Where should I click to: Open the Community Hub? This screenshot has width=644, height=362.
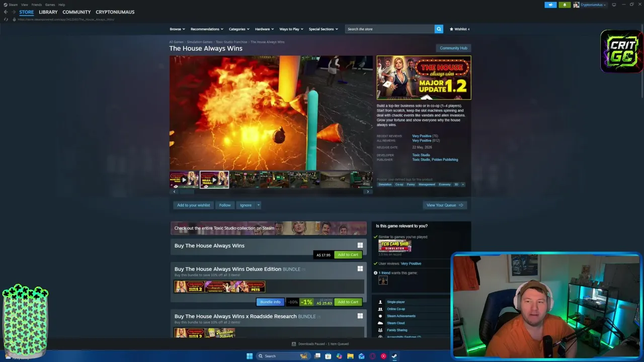click(x=453, y=48)
